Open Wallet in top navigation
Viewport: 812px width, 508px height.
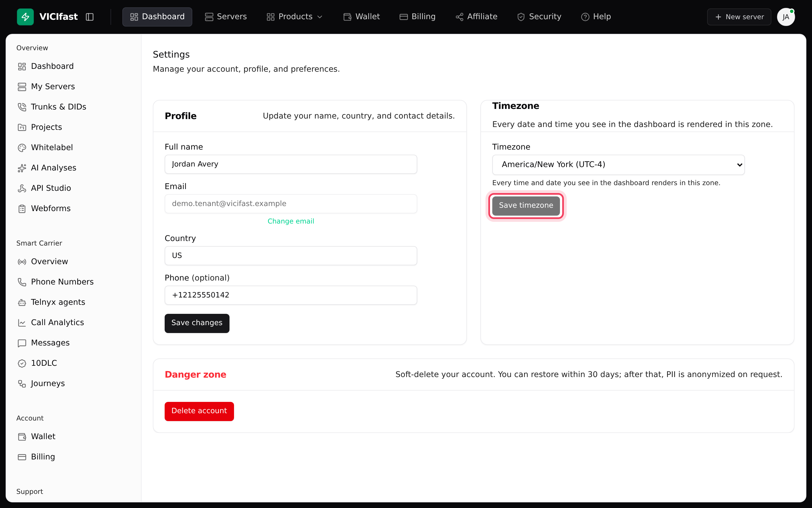pyautogui.click(x=361, y=17)
